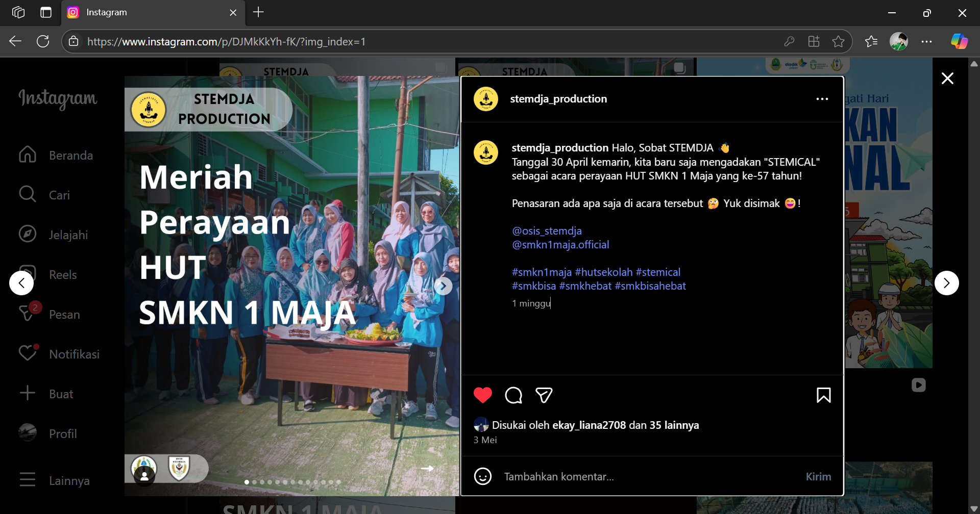Go to next post arrow
The image size is (980, 514).
[x=947, y=283]
